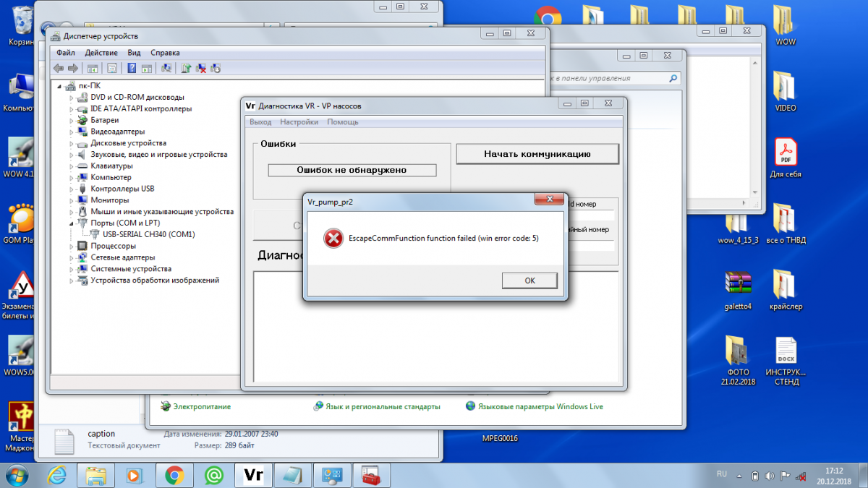Click the Forward arrow in Device Manager toolbar
This screenshot has height=488, width=868.
click(72, 68)
